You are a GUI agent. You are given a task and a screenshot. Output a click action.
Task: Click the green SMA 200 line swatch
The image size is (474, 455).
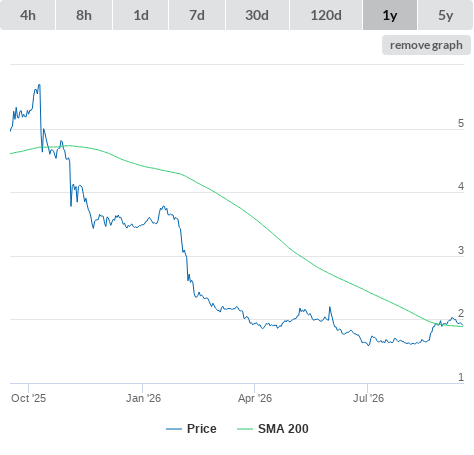pyautogui.click(x=245, y=429)
